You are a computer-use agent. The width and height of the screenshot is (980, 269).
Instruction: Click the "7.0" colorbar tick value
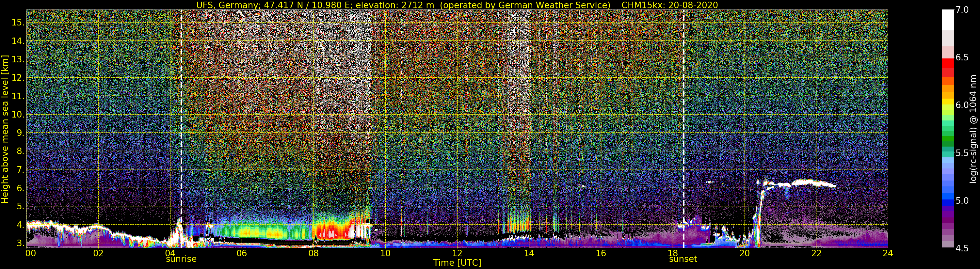962,10
